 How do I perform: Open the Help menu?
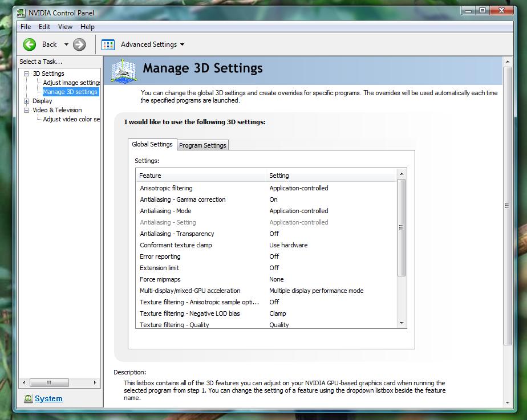click(87, 27)
